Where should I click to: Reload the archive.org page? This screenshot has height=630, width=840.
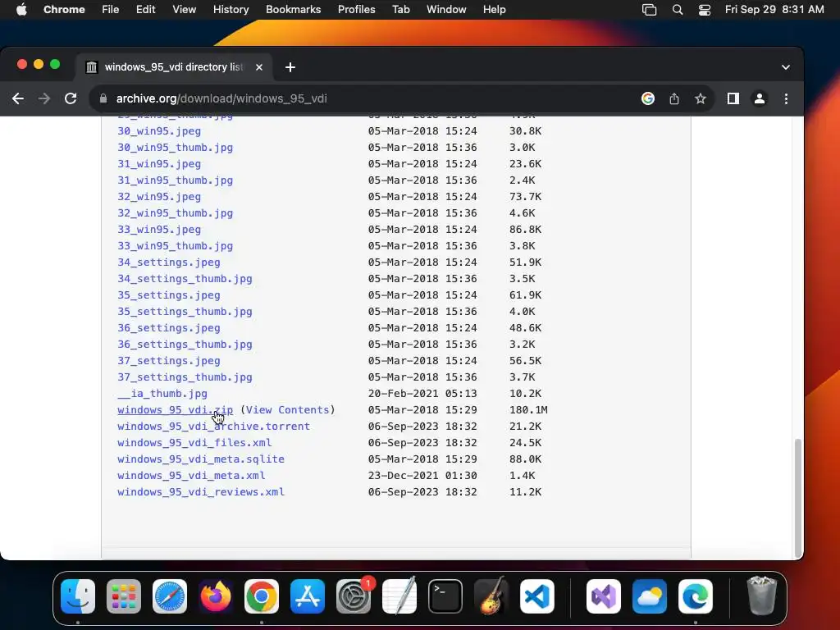71,98
